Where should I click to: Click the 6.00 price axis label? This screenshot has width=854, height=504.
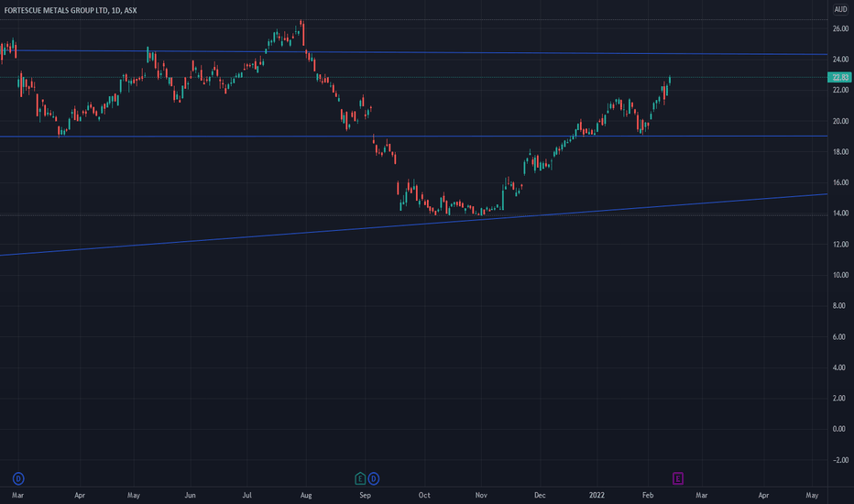click(839, 336)
